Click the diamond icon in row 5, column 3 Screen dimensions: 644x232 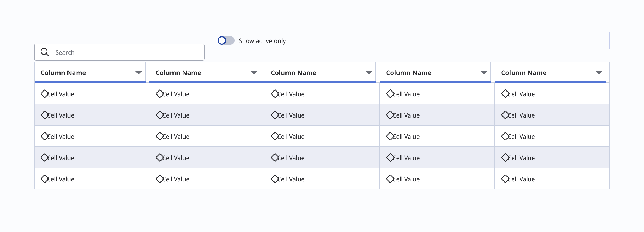coord(275,179)
